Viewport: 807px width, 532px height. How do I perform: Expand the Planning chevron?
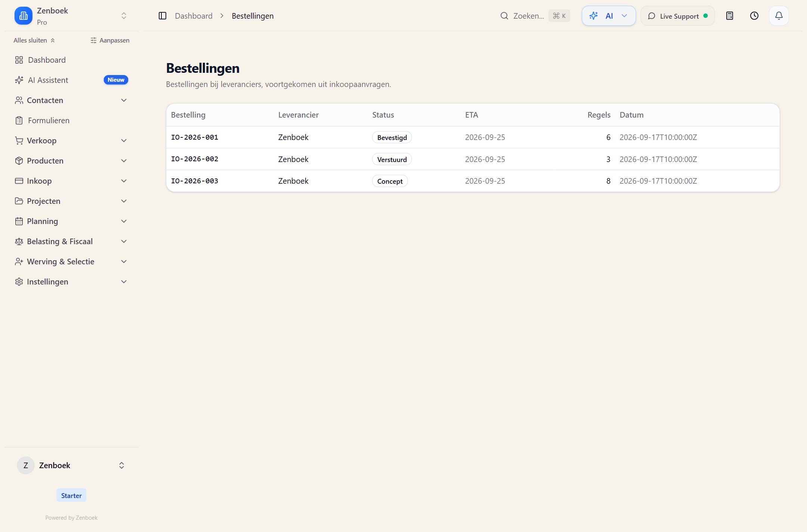click(124, 221)
